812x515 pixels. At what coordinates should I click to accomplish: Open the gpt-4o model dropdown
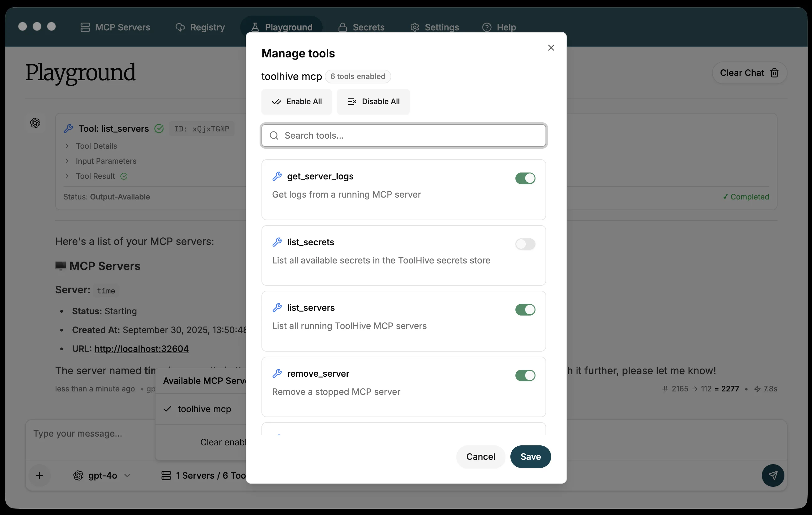click(x=102, y=475)
